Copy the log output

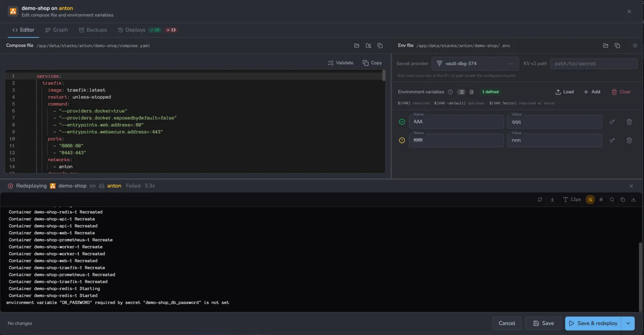[623, 199]
